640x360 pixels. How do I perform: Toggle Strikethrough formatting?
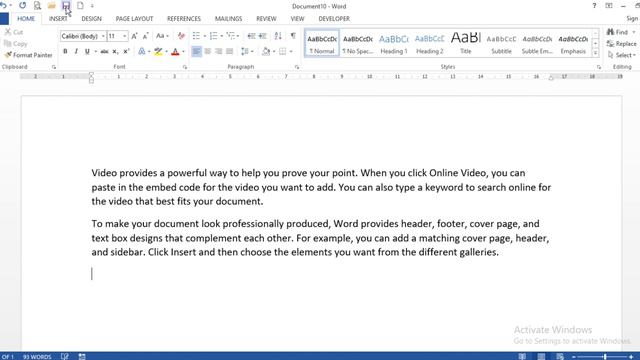[x=104, y=51]
